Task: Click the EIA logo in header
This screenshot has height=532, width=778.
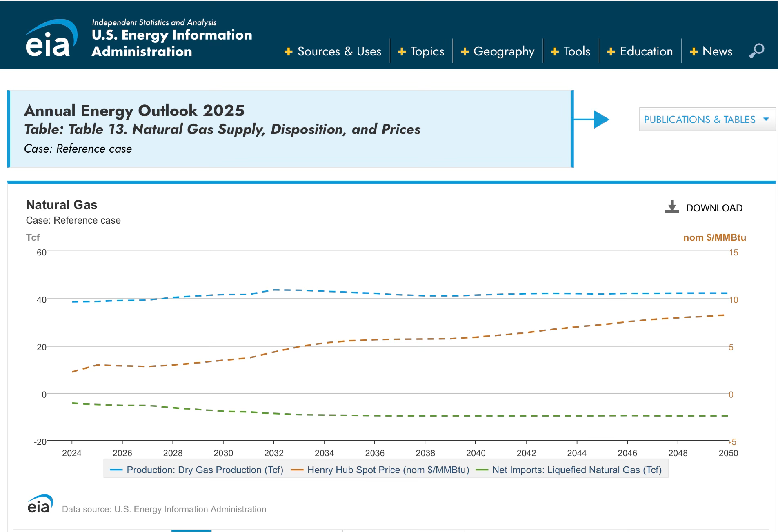Action: pos(51,38)
